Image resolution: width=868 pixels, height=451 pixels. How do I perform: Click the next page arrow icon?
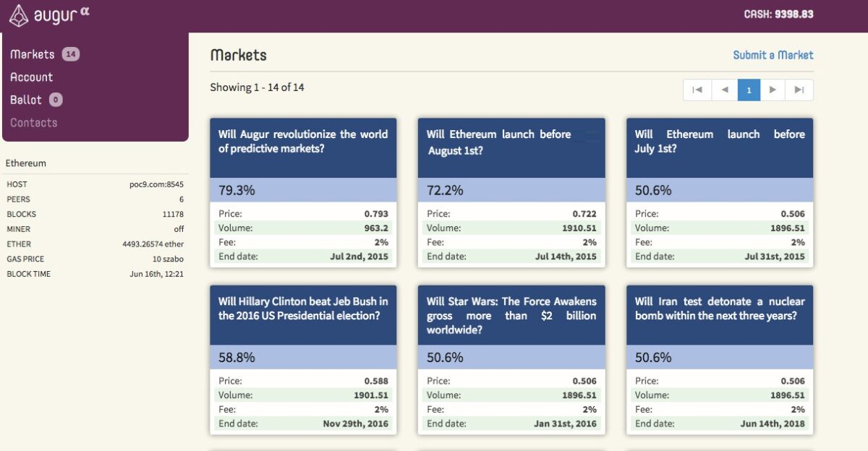[773, 90]
